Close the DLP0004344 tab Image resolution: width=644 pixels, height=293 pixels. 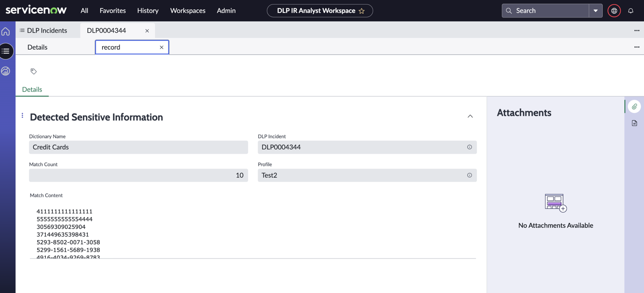pyautogui.click(x=147, y=31)
